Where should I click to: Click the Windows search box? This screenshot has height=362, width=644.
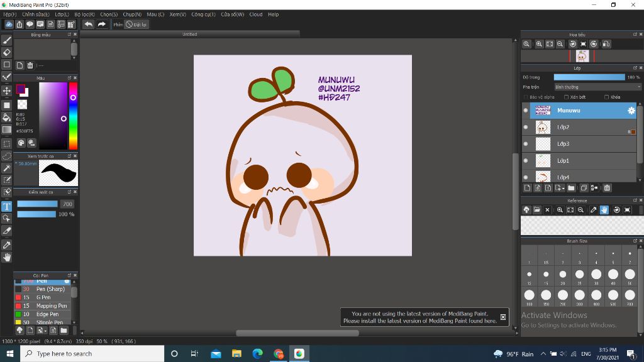[92, 353]
